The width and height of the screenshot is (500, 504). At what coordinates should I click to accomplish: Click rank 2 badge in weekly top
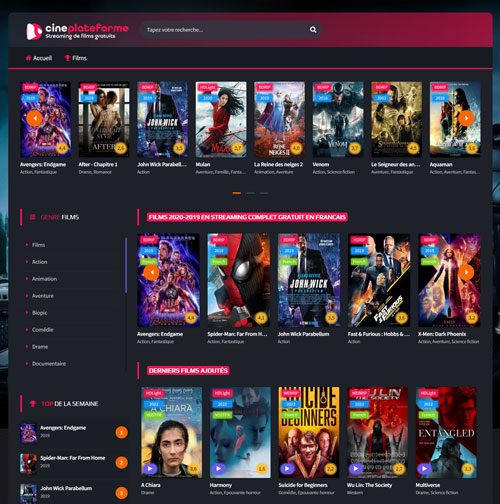point(122,463)
